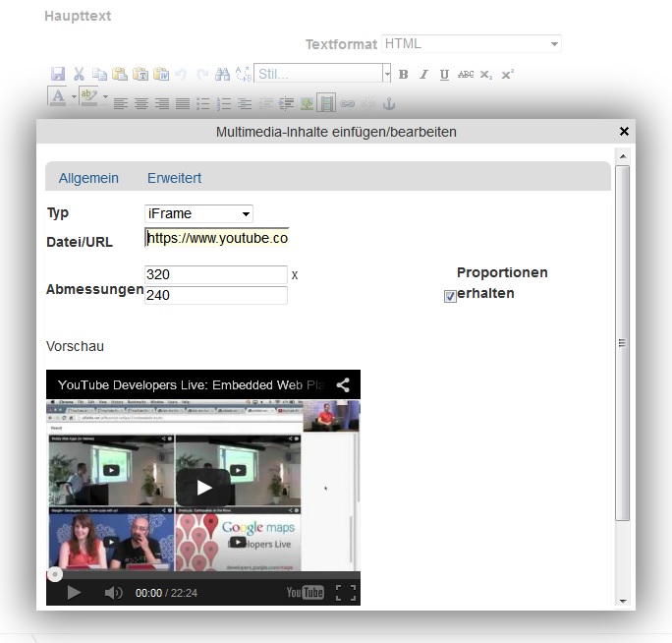The image size is (672, 643).
Task: Click the dialog scrollbar down arrow
Action: [623, 601]
